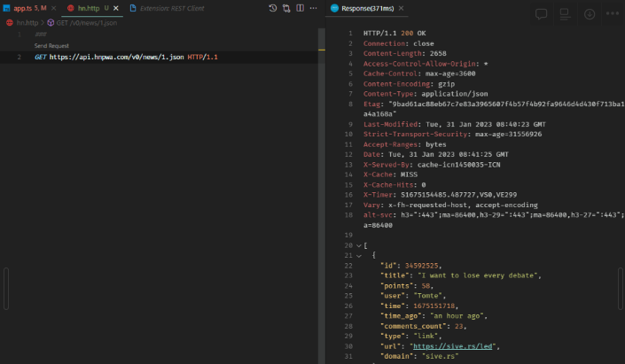Click the HTTP/1.1 200 OK status line

[395, 33]
